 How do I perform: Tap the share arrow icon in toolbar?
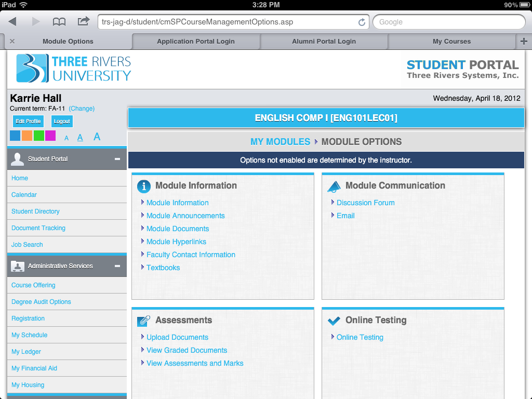click(x=83, y=21)
